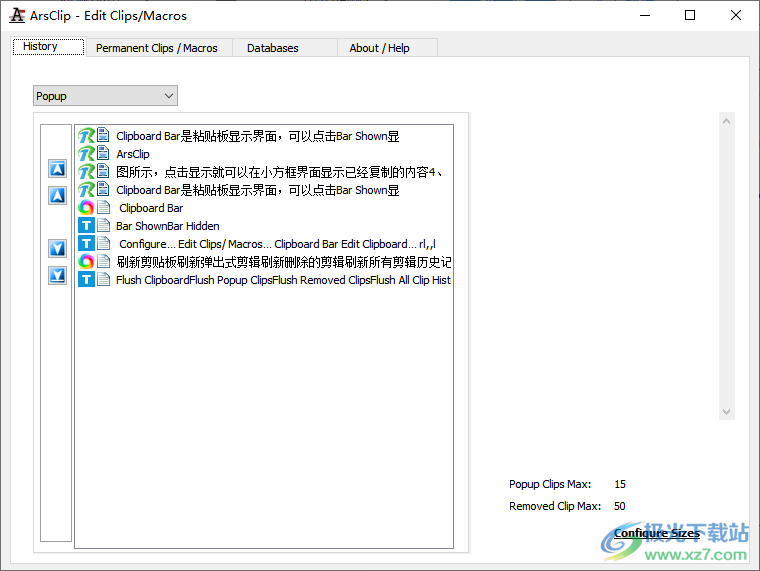Image resolution: width=760 pixels, height=571 pixels.
Task: Select the '图所示，点击显示就可以' clip text
Action: point(279,172)
